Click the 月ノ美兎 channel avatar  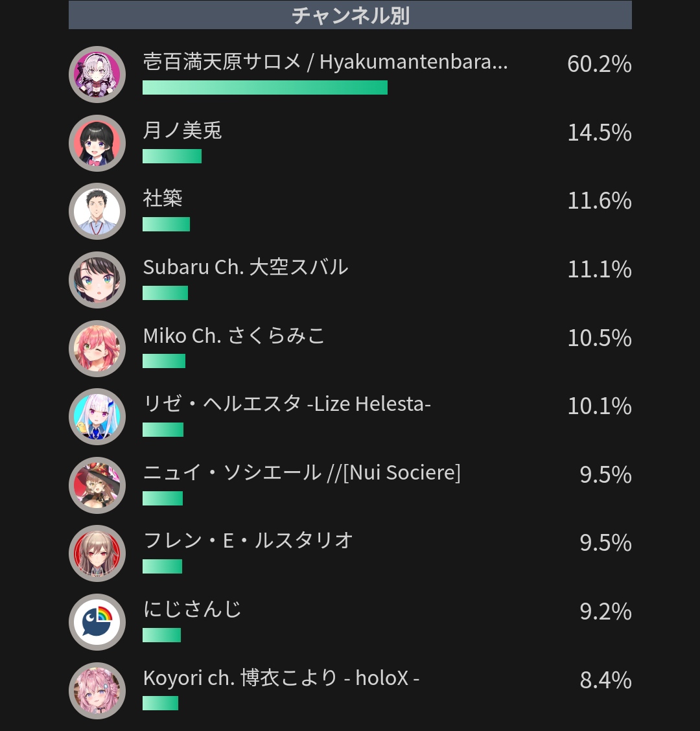pyautogui.click(x=97, y=143)
